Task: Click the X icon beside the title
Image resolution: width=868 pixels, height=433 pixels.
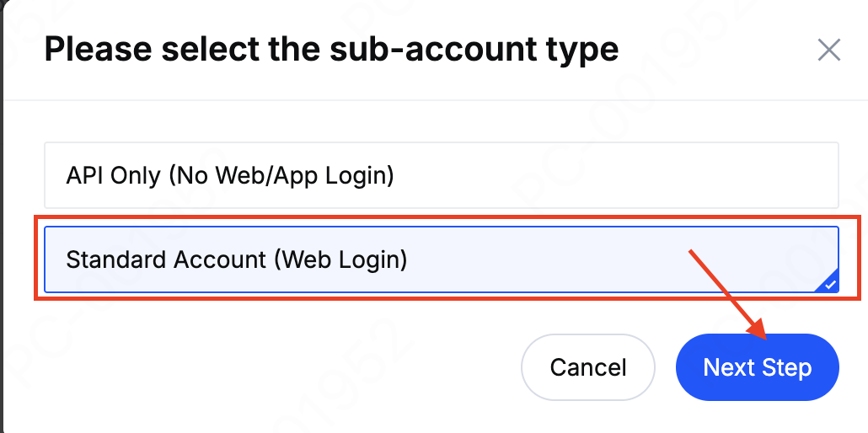Action: tap(829, 51)
